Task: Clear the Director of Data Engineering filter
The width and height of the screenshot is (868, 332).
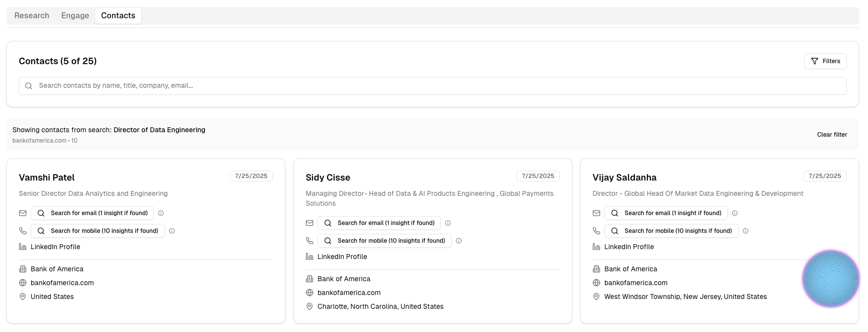Action: (x=831, y=135)
